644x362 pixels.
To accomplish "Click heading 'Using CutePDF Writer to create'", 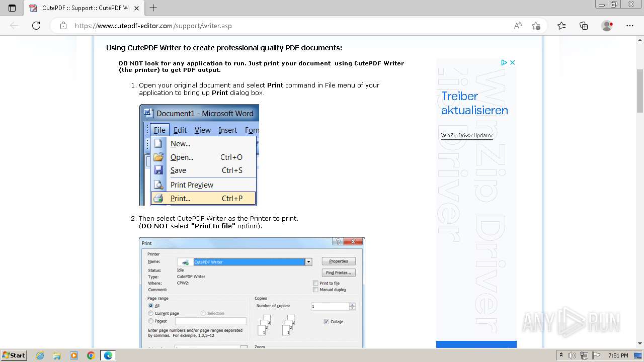I will coord(224,48).
